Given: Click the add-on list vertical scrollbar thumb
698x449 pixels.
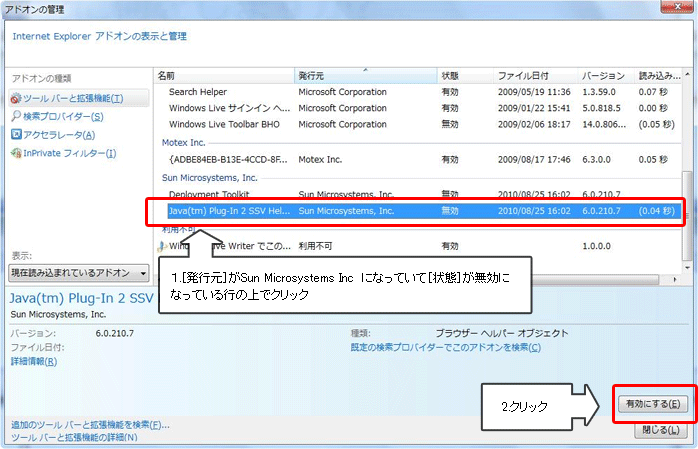Looking at the screenshot, I should [x=687, y=215].
